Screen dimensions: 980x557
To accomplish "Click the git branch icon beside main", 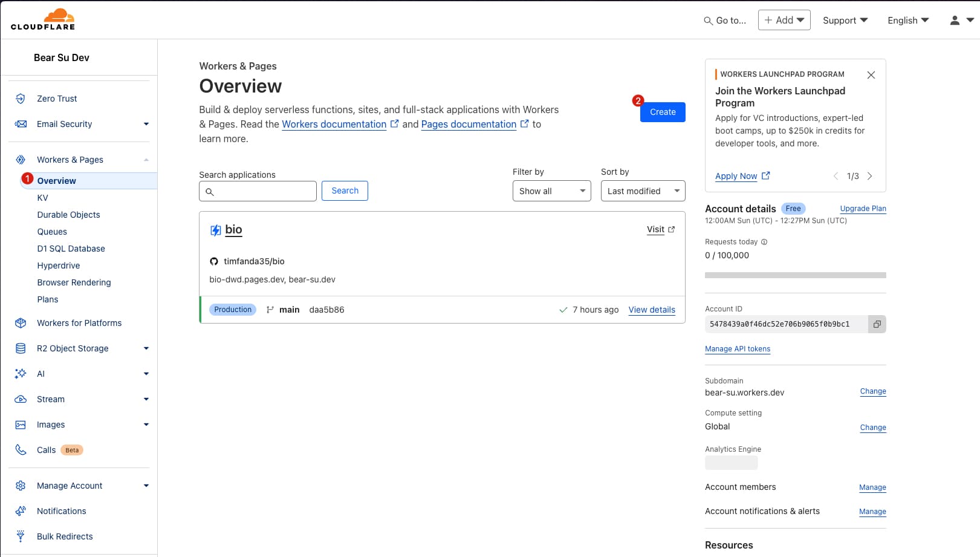I will point(270,310).
